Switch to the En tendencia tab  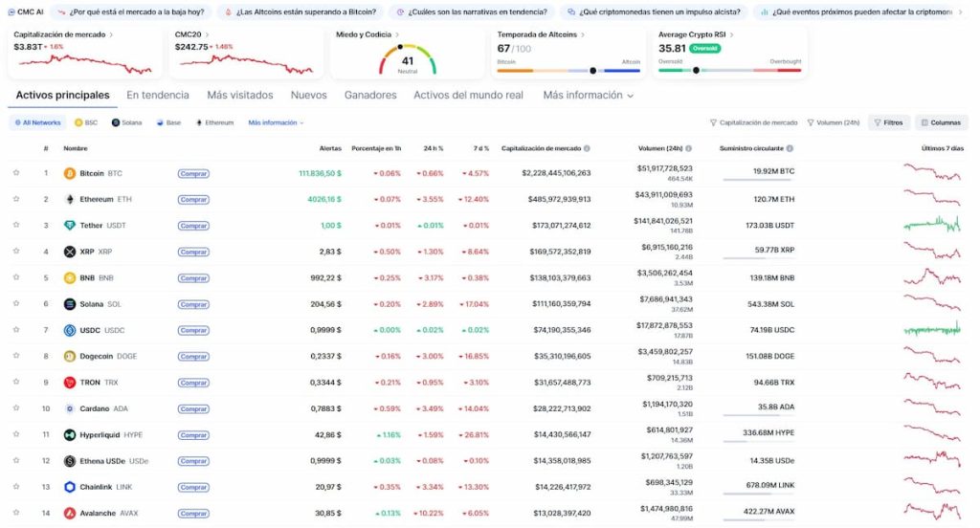[x=158, y=95]
